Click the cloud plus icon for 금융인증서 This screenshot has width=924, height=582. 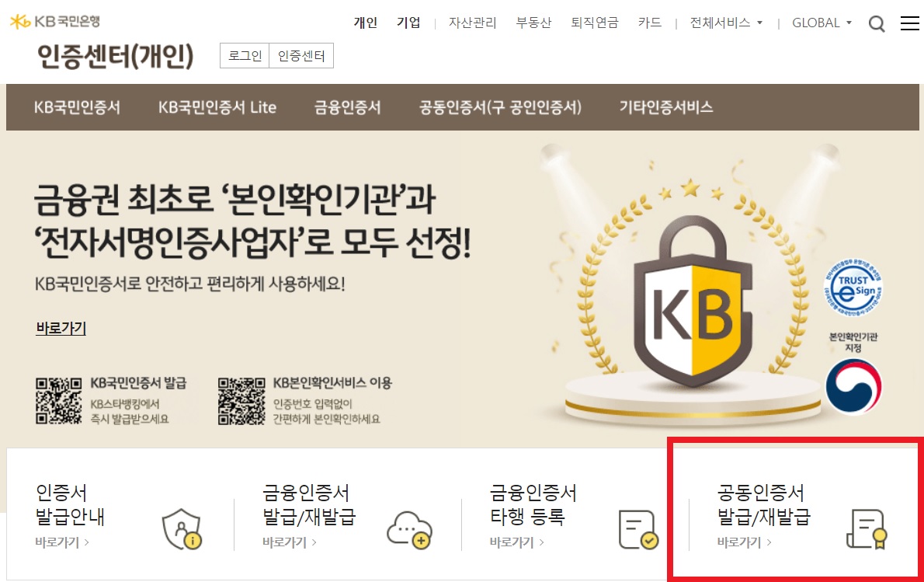pyautogui.click(x=409, y=530)
